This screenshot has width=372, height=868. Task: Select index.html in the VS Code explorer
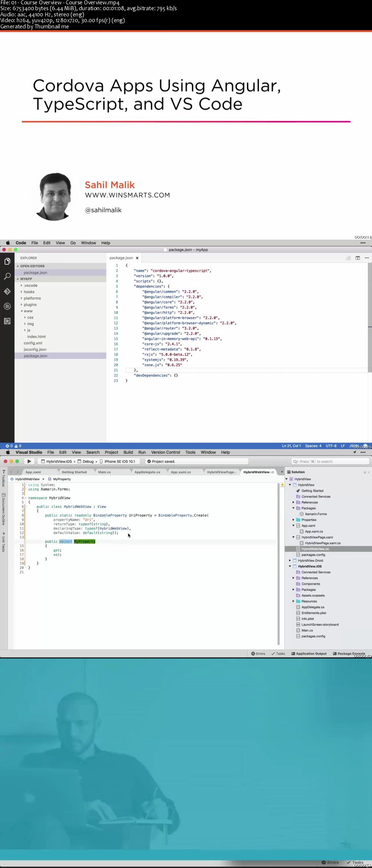tap(36, 337)
